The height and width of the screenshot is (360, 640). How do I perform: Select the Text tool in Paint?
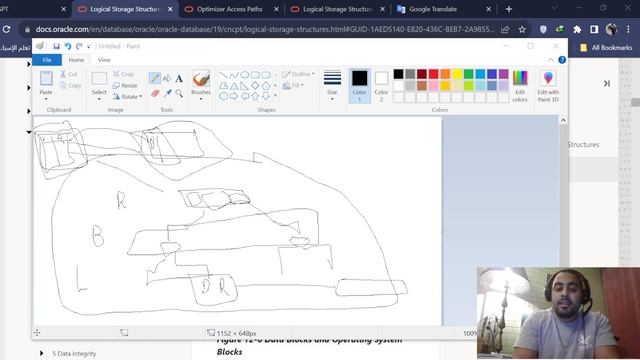pyautogui.click(x=179, y=78)
